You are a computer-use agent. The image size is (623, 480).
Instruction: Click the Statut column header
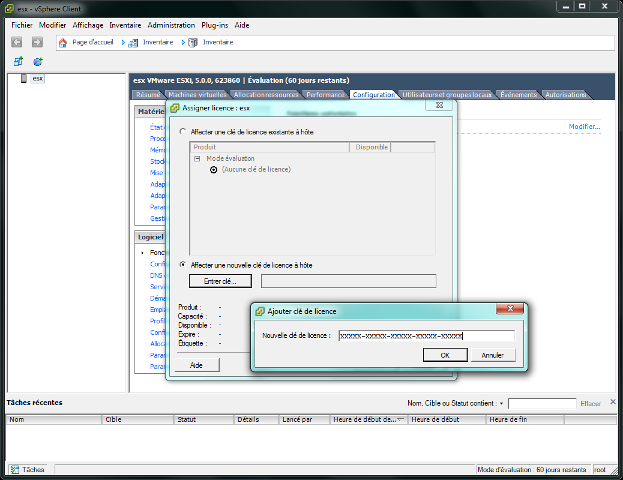tap(204, 420)
